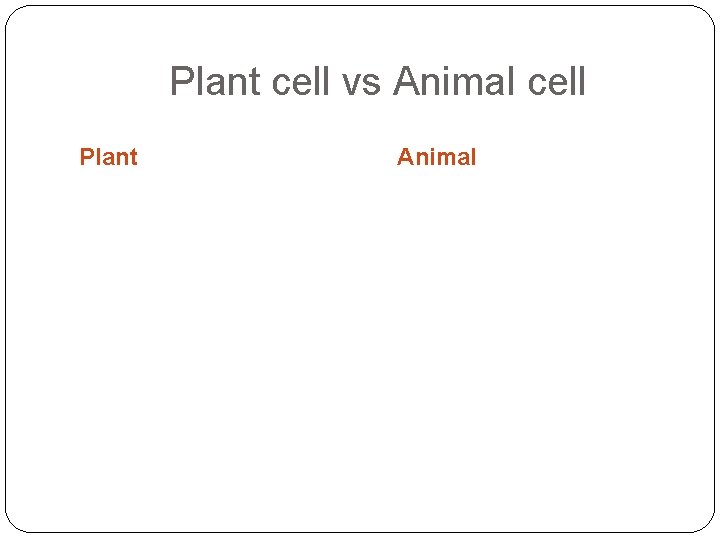This screenshot has width=720, height=540.
Task: Click the top-right rounded corner of slide border
Action: [x=707, y=14]
